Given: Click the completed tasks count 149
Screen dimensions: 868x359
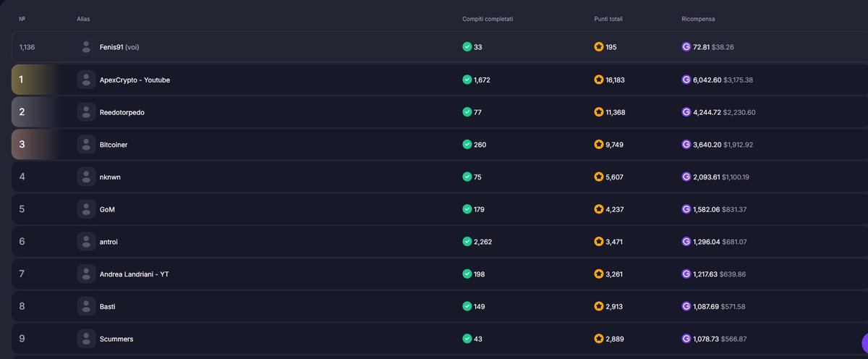Looking at the screenshot, I should 479,306.
